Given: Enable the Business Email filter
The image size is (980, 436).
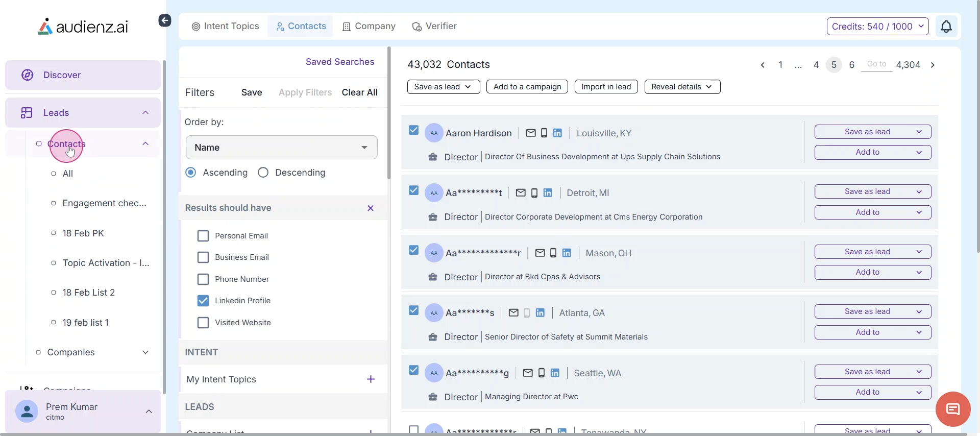Looking at the screenshot, I should (x=203, y=257).
